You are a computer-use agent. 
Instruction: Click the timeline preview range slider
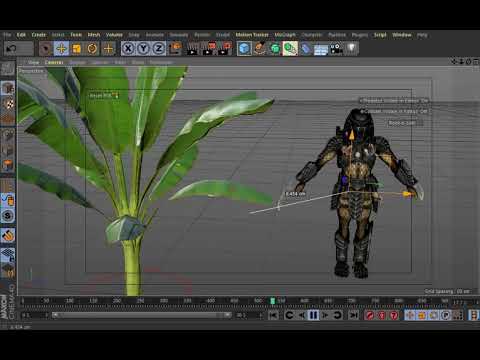(142, 315)
